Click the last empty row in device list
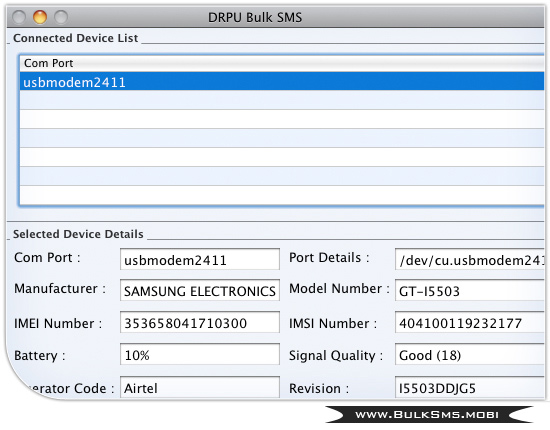Viewport: 550px width, 430px height. (282, 195)
